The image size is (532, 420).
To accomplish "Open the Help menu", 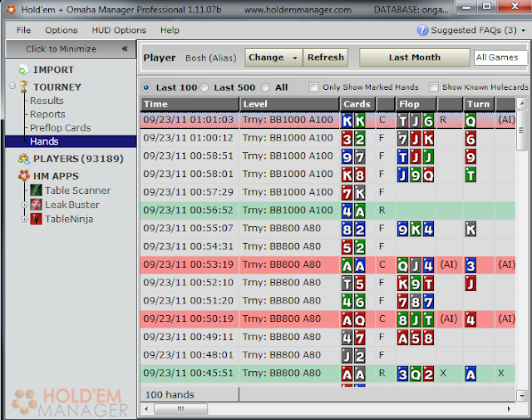I will pos(170,30).
